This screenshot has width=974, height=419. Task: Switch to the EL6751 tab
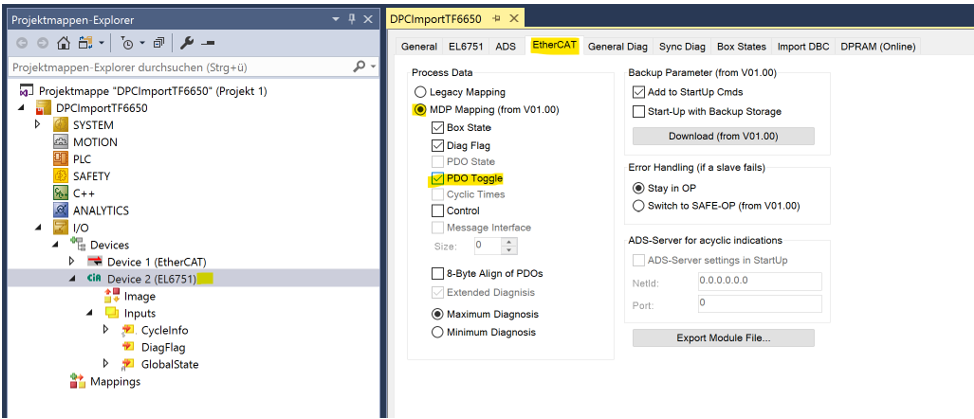point(466,47)
